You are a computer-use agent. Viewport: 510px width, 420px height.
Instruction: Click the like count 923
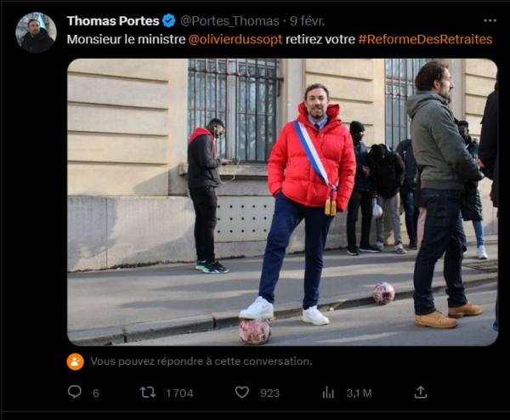click(269, 393)
